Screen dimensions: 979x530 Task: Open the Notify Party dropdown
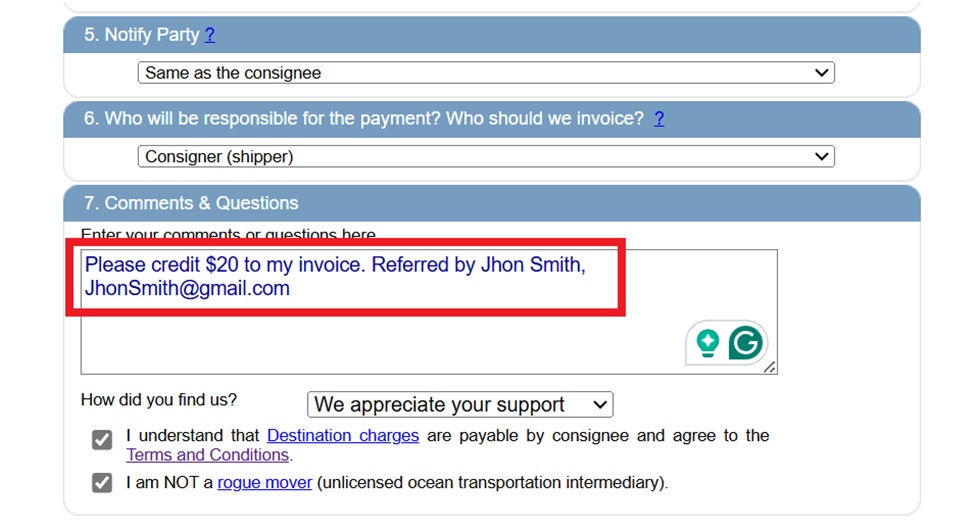pyautogui.click(x=485, y=73)
